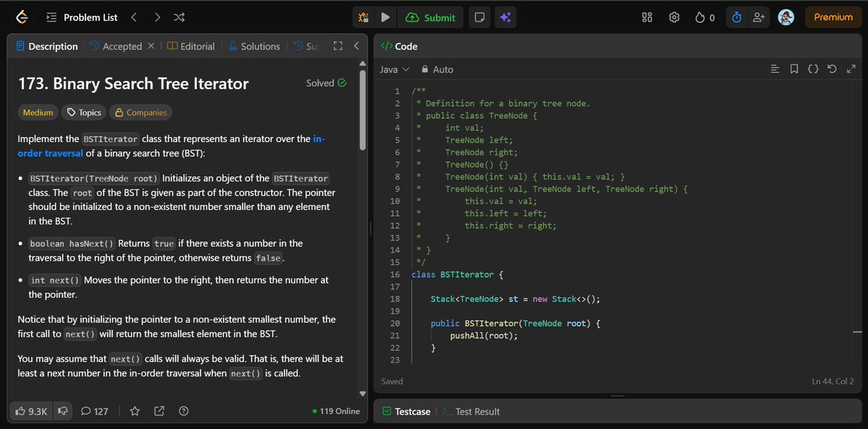868x429 pixels.
Task: Star the problem as favorite
Action: (135, 411)
